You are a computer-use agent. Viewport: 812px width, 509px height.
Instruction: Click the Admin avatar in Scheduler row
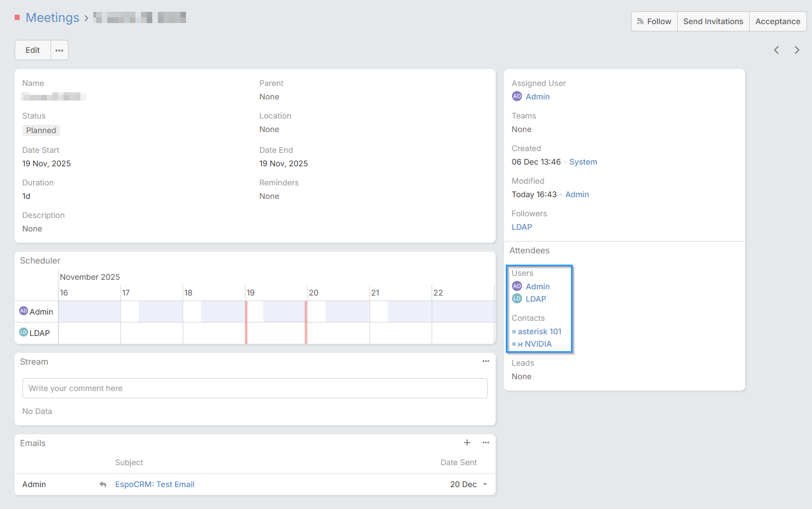pos(24,311)
